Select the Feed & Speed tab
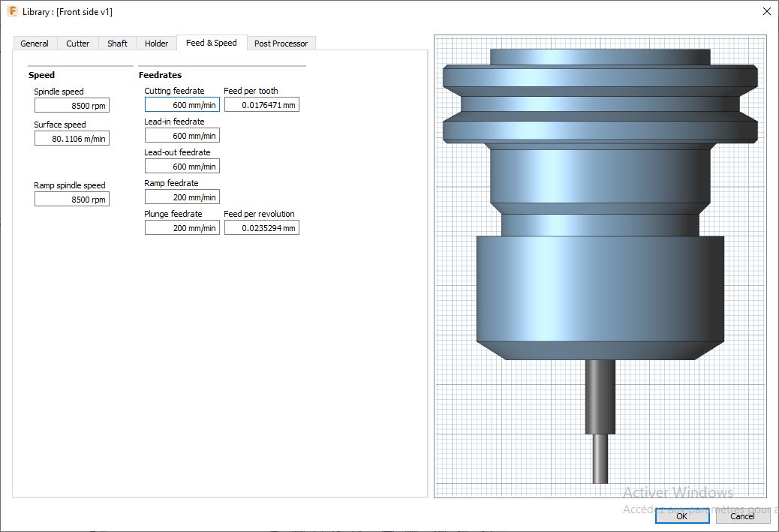 coord(211,43)
